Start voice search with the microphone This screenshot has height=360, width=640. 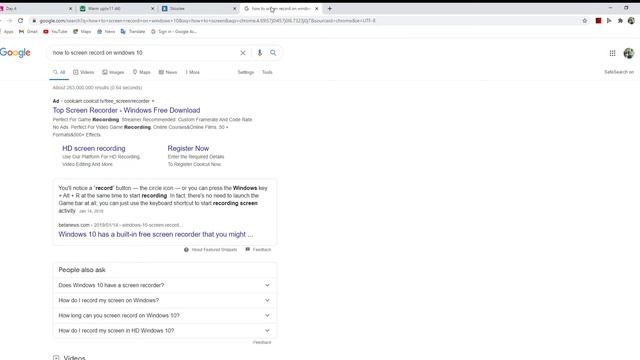(x=259, y=53)
